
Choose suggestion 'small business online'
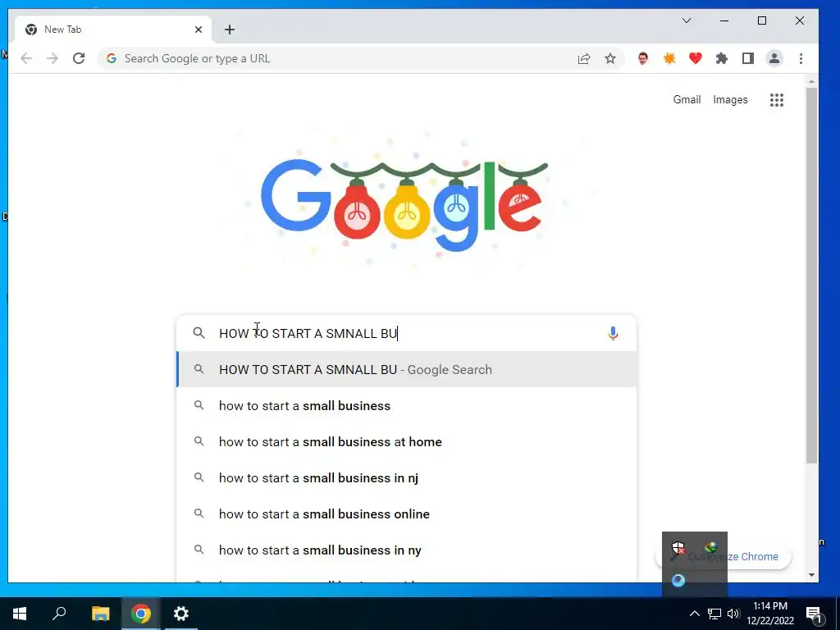pos(407,514)
